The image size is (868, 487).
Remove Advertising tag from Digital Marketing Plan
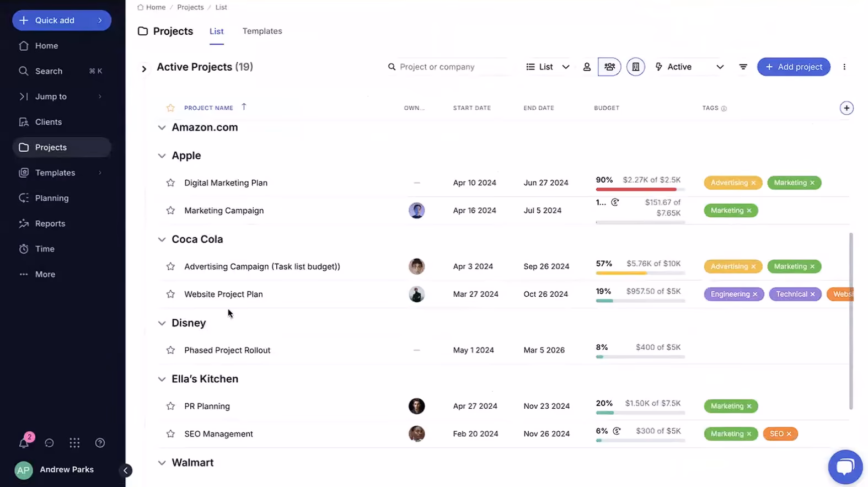753,183
